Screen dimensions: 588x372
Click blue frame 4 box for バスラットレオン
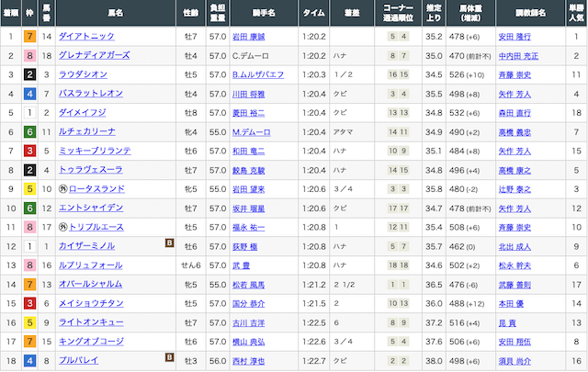tap(29, 94)
